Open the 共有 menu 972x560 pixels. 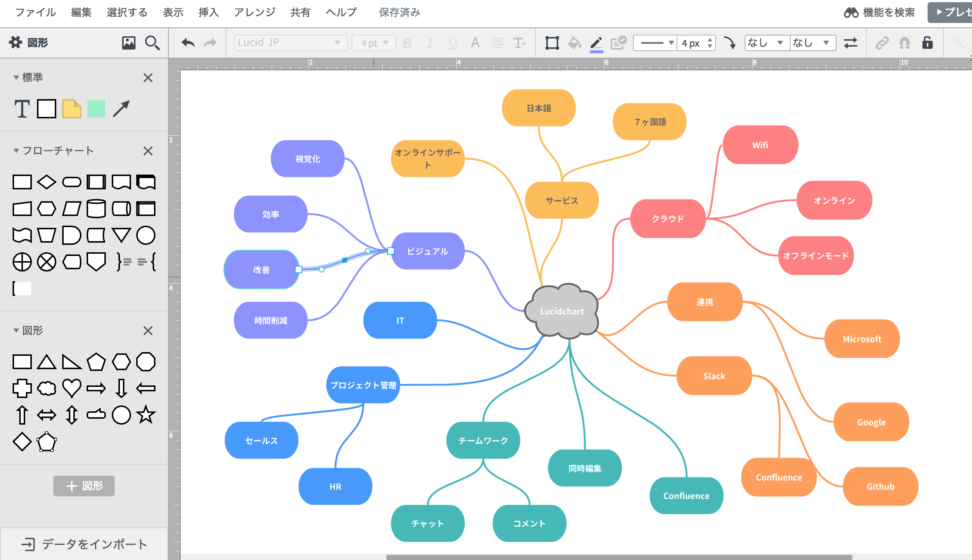point(300,12)
